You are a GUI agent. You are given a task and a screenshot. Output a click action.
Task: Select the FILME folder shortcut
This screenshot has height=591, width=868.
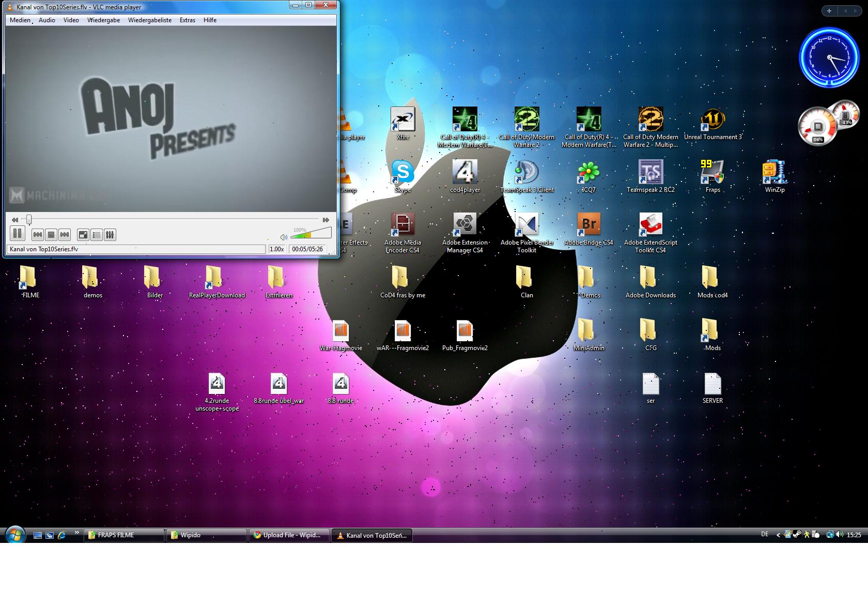click(30, 282)
